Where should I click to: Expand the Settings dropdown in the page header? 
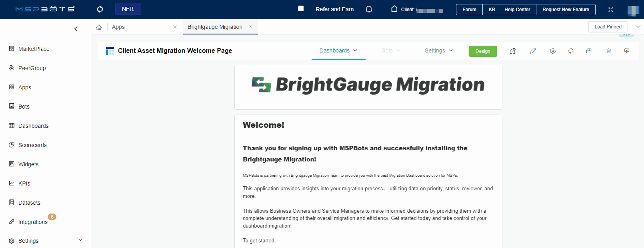tap(438, 50)
